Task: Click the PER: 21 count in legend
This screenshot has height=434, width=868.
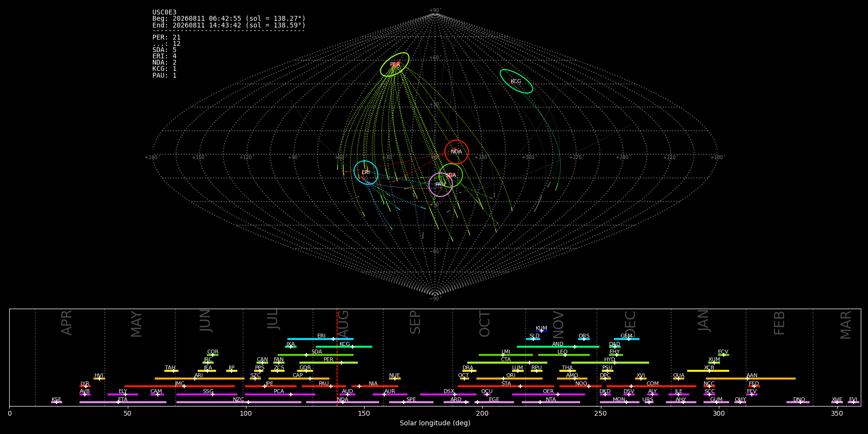Action: 166,37
